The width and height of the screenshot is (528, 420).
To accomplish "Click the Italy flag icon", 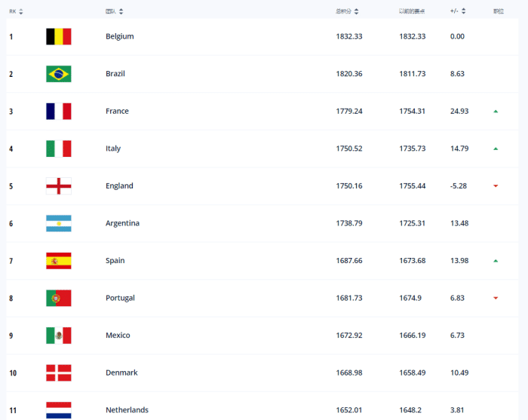I will click(x=58, y=149).
